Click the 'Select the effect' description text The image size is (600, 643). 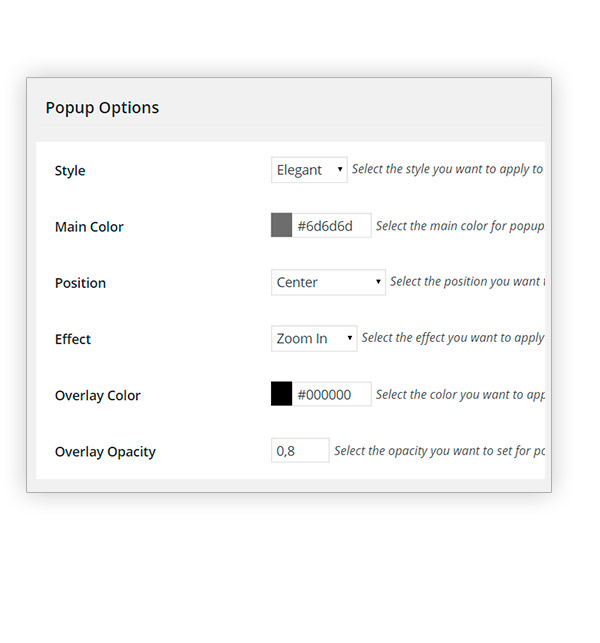click(x=452, y=338)
